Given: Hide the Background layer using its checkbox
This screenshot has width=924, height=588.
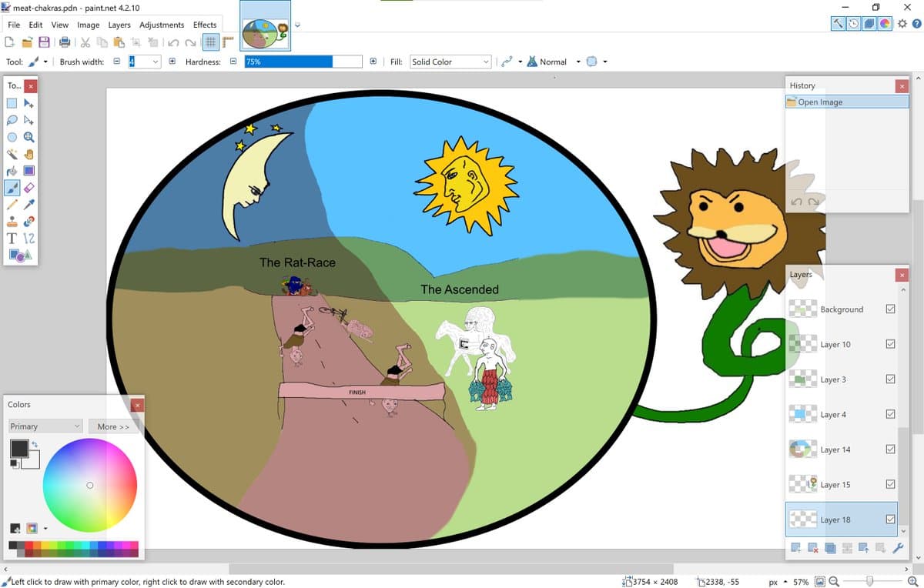Looking at the screenshot, I should [890, 309].
